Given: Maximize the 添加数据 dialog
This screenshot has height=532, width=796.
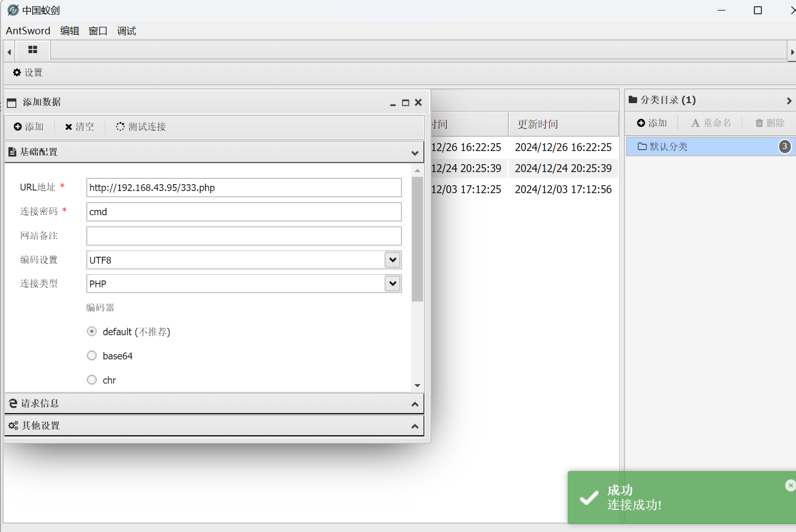Looking at the screenshot, I should point(406,103).
